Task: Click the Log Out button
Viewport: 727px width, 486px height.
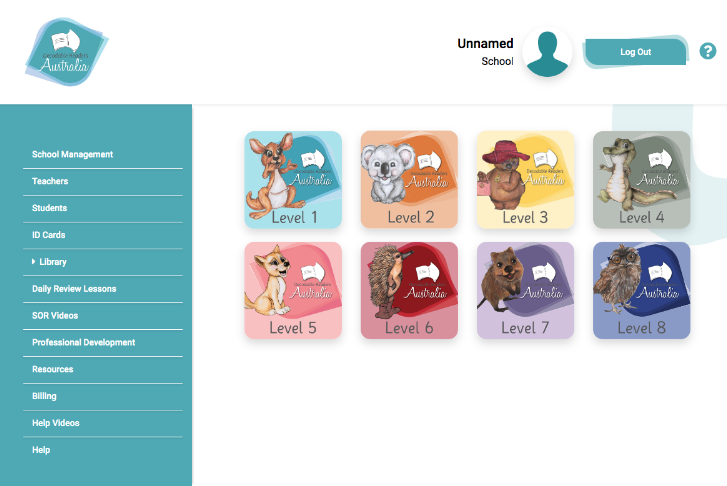Action: click(x=635, y=52)
